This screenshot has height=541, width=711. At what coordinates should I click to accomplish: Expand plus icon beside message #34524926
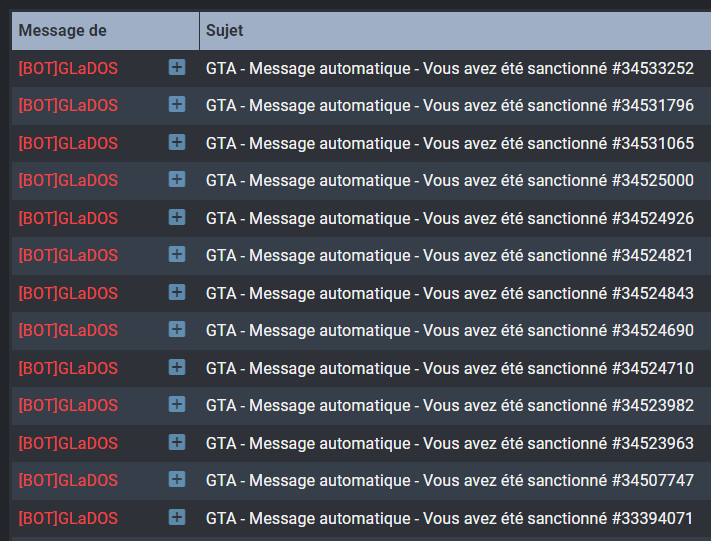[x=177, y=217]
